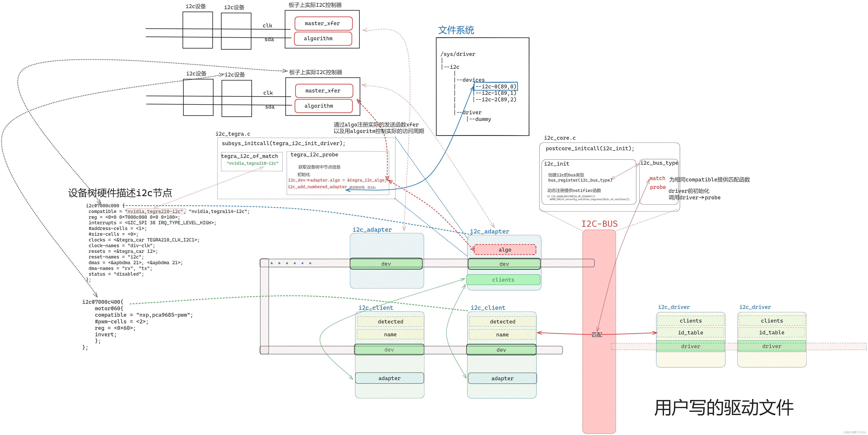This screenshot has width=868, height=435.
Task: Click 用户写的驱动文件 large caption
Action: (723, 408)
